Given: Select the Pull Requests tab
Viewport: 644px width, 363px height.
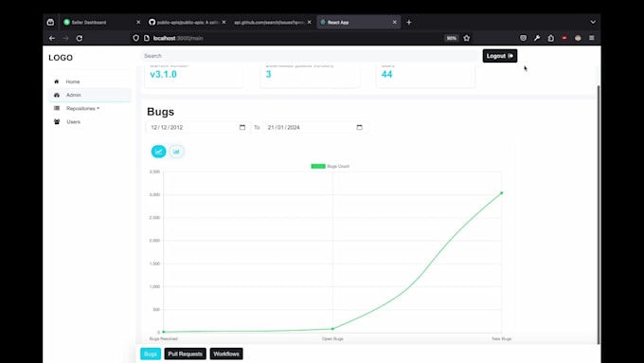Looking at the screenshot, I should [186, 354].
